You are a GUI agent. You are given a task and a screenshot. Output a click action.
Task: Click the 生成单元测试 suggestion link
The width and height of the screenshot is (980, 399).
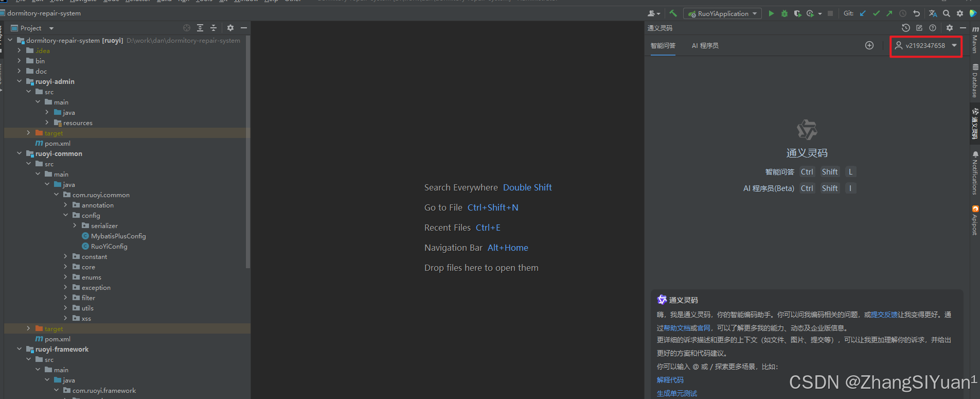click(x=677, y=393)
